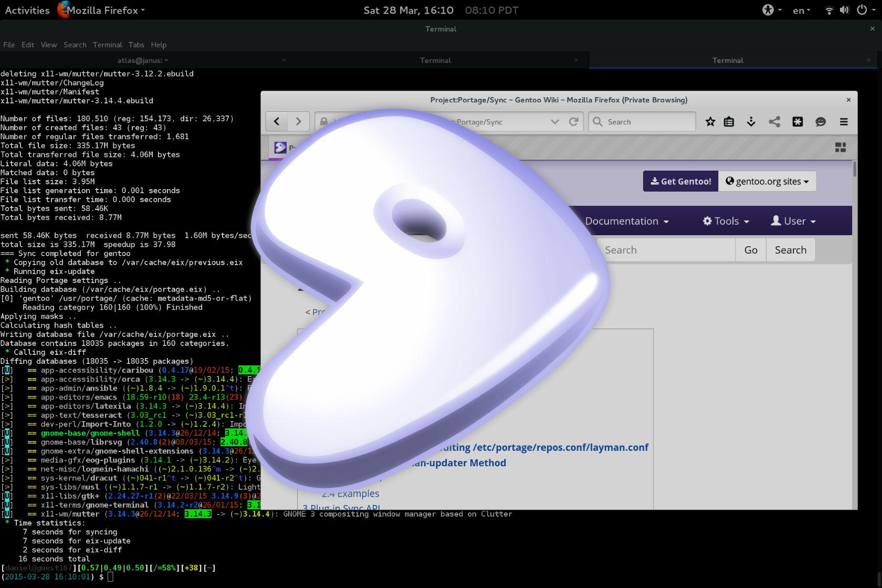Click the share icon in Firefox toolbar

point(774,122)
